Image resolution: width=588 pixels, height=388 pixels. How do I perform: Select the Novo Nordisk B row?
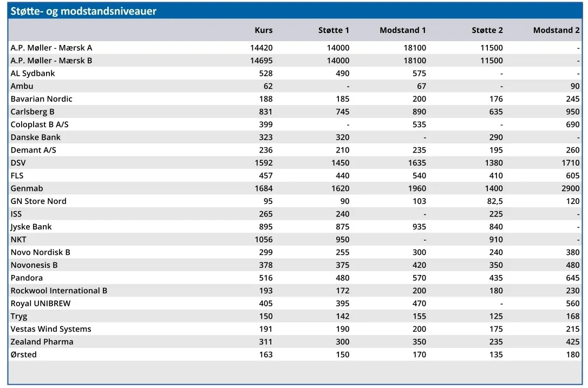point(295,252)
